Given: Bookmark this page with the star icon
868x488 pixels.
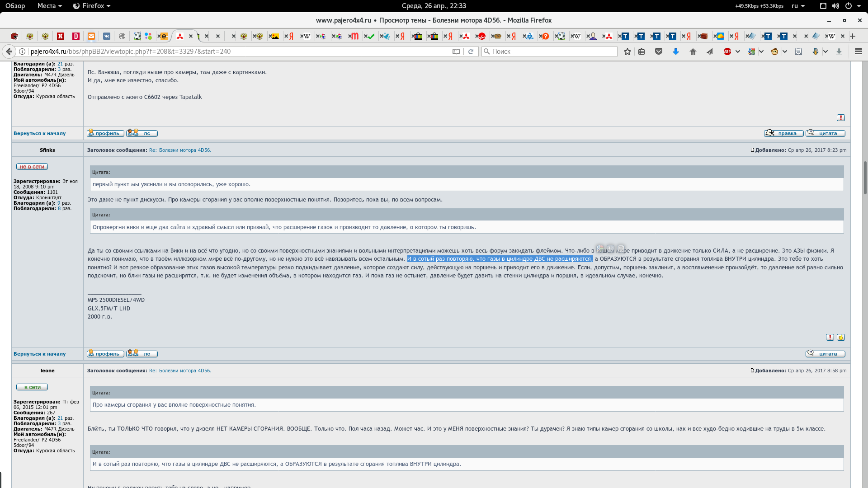Looking at the screenshot, I should 627,52.
